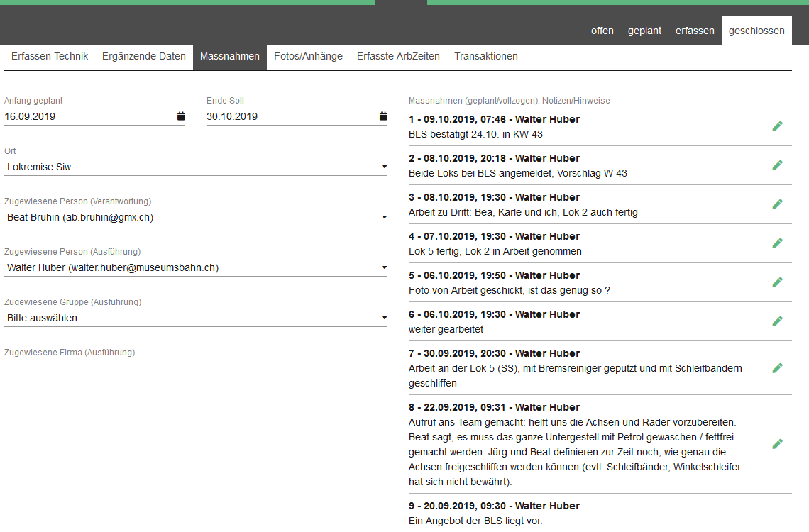The width and height of the screenshot is (809, 532).
Task: Edit note 4 Lok 5 fertig
Action: [777, 243]
